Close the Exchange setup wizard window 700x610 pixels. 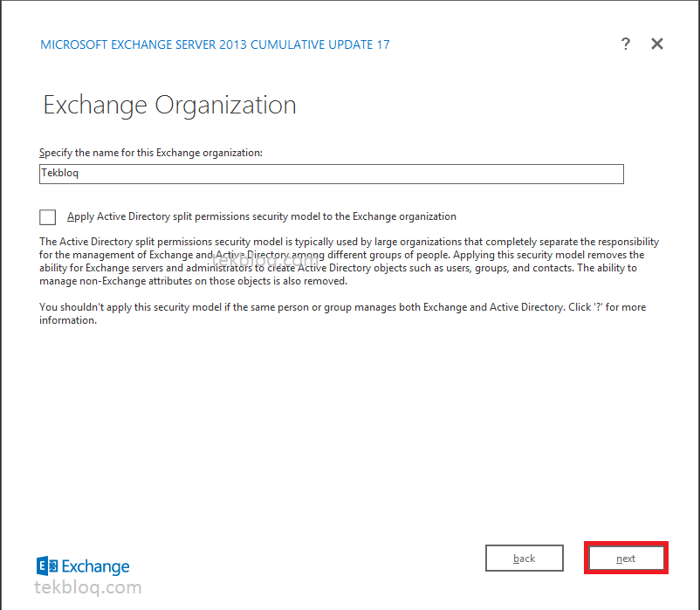click(x=656, y=44)
